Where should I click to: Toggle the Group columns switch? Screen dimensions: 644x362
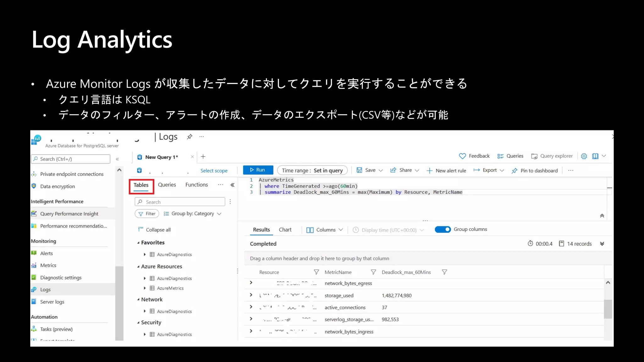(443, 229)
